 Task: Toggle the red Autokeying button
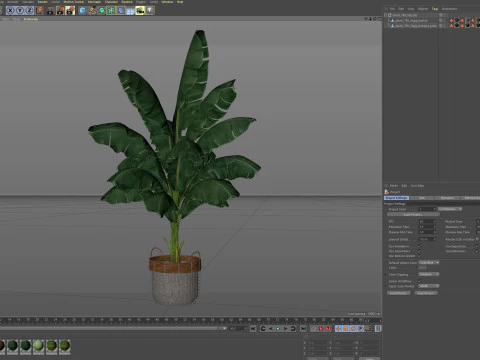pos(321,329)
